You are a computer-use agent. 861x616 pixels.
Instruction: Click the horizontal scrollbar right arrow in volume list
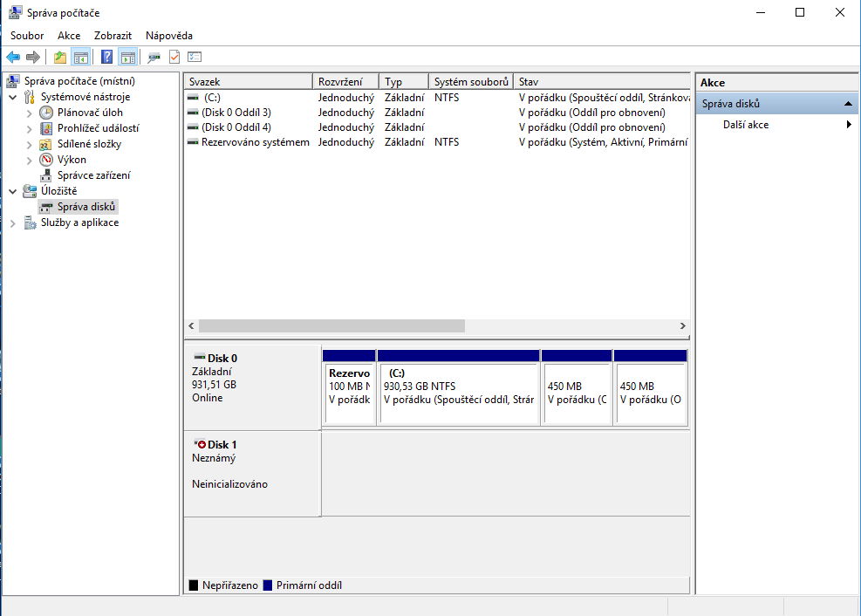pyautogui.click(x=682, y=325)
